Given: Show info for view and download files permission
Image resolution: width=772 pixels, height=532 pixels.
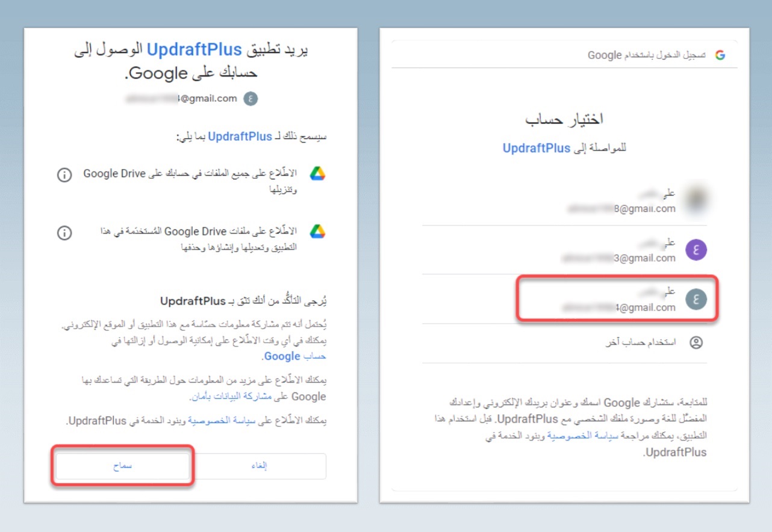Looking at the screenshot, I should pos(64,175).
